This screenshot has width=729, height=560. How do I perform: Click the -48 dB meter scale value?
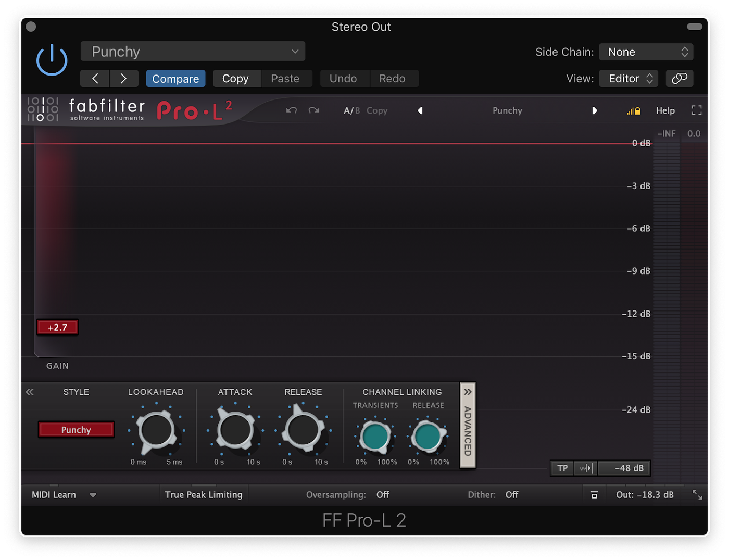(x=624, y=468)
